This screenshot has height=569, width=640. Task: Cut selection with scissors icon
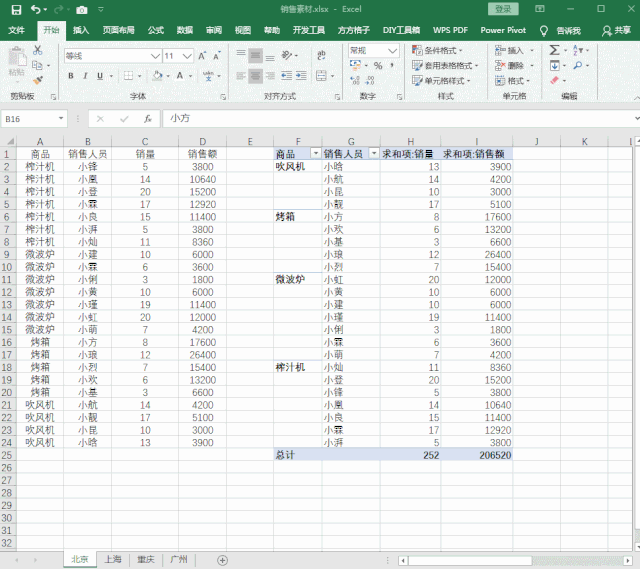point(38,50)
